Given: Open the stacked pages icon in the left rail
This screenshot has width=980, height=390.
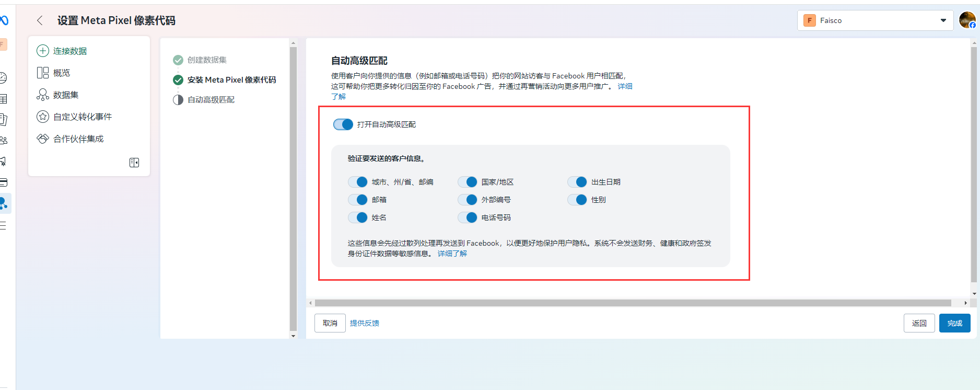Looking at the screenshot, I should click(x=3, y=120).
